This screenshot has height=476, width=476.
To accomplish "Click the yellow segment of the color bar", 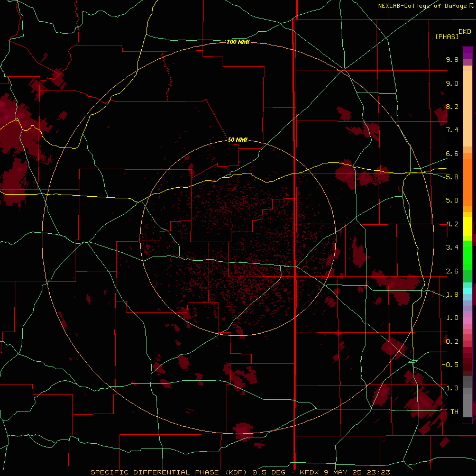I will pyautogui.click(x=467, y=226).
